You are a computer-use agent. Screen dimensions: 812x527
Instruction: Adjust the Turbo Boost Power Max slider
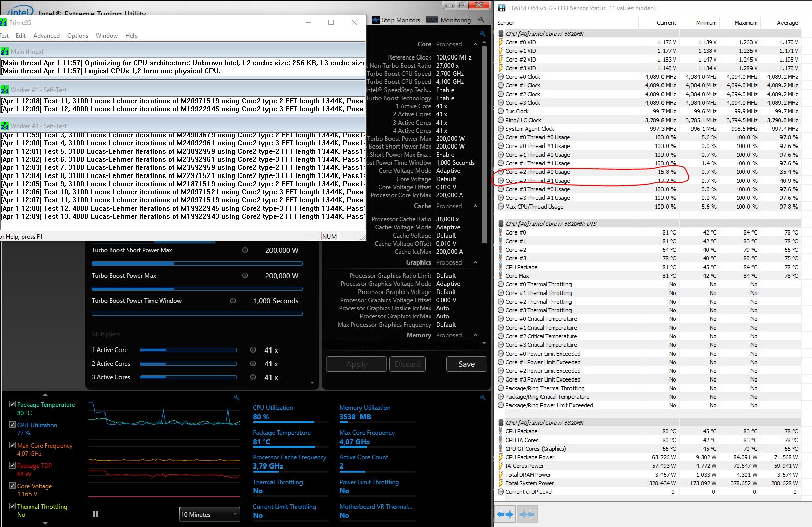(197, 289)
